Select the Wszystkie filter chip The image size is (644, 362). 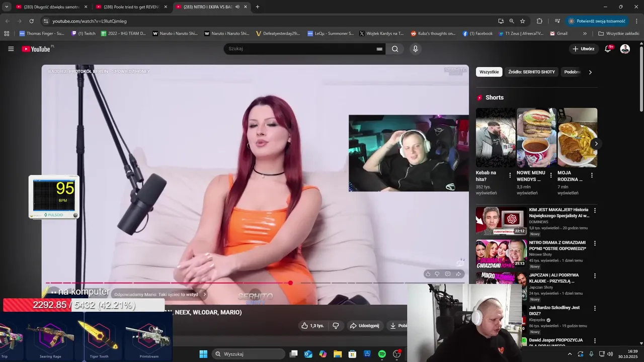[x=489, y=72]
